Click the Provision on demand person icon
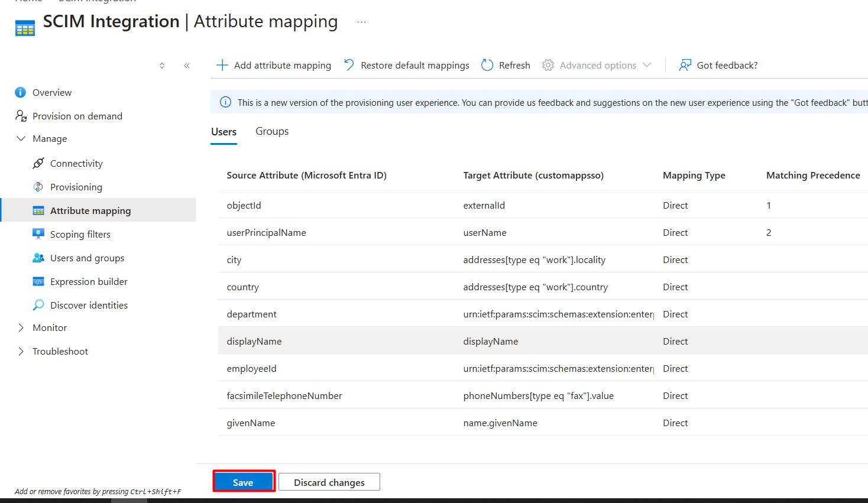 (x=21, y=116)
